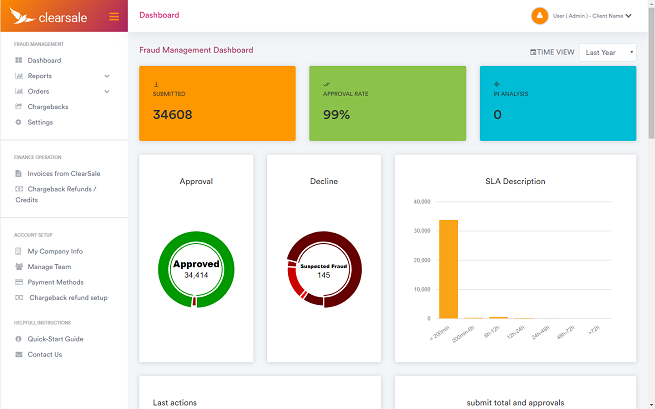
Task: Click the Fraud Management Dashboard heading
Action: pos(196,50)
